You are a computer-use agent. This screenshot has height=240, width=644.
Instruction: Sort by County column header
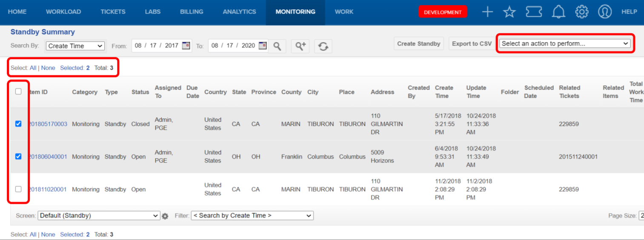tap(291, 92)
